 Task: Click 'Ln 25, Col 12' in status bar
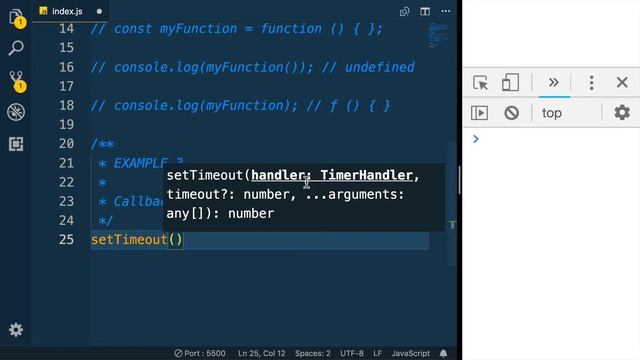coord(261,353)
